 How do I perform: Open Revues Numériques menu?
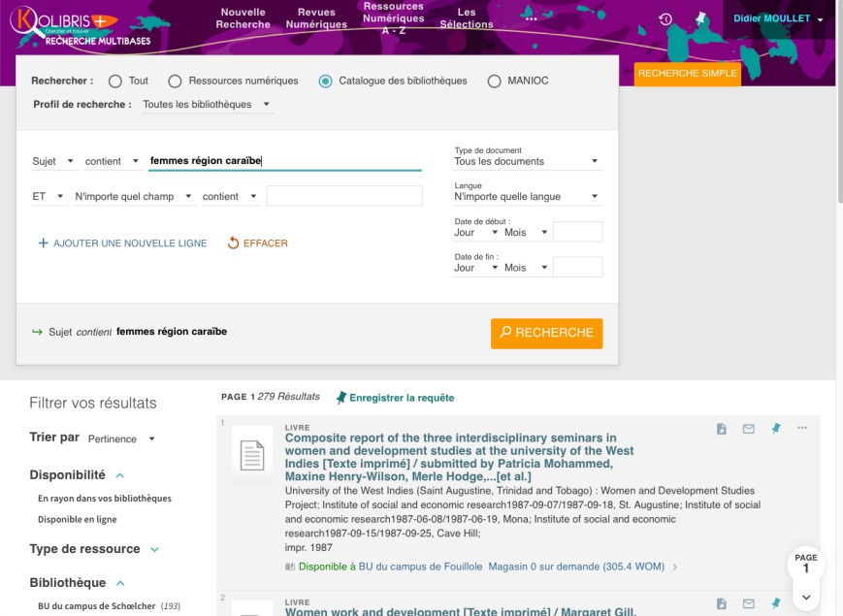click(316, 18)
